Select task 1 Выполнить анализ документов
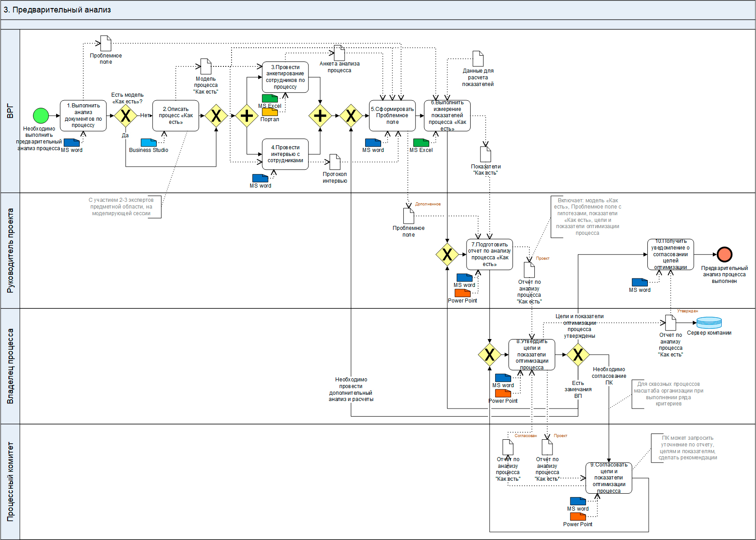The height and width of the screenshot is (540, 756). [x=83, y=116]
